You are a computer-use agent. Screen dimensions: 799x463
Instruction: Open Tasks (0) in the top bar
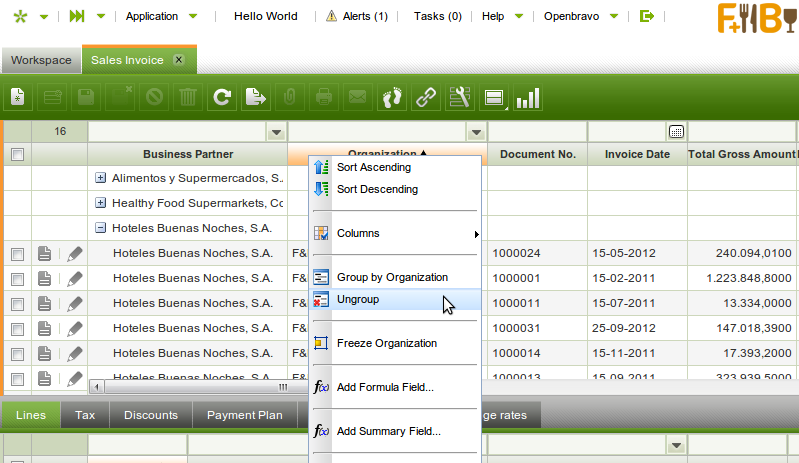point(437,16)
